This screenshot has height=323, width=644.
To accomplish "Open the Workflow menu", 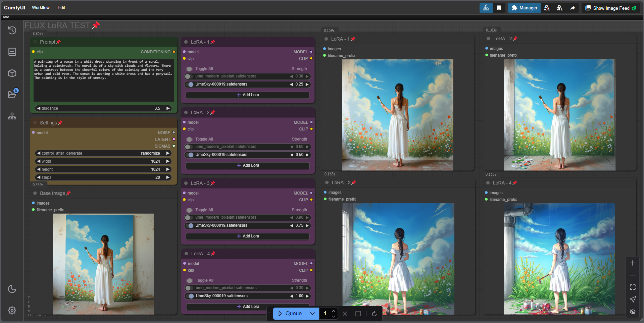I will point(41,7).
